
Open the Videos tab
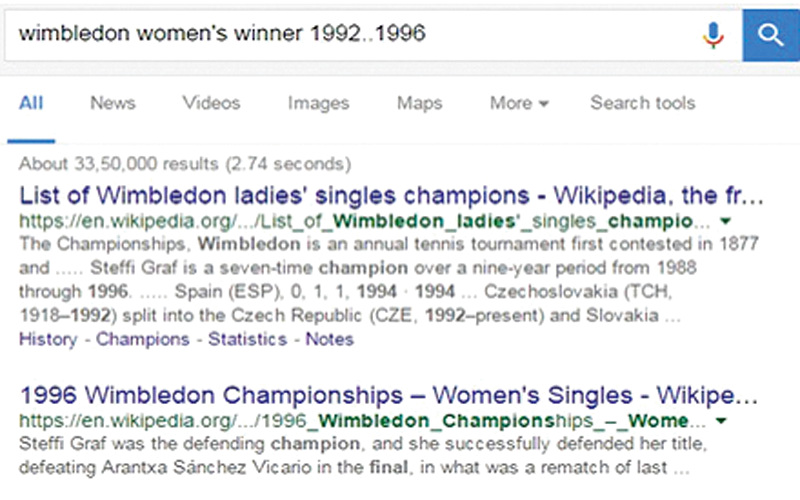click(x=211, y=103)
